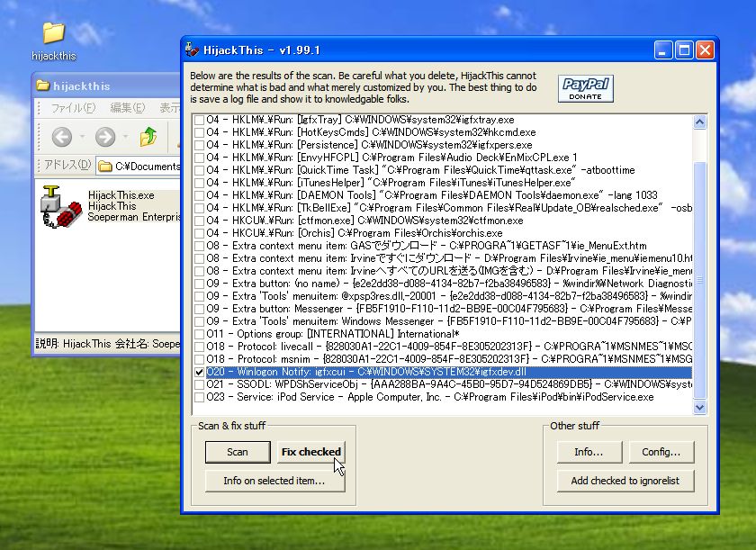Check the O4 igfxTray entry checkbox
756x550 pixels.
pos(199,120)
